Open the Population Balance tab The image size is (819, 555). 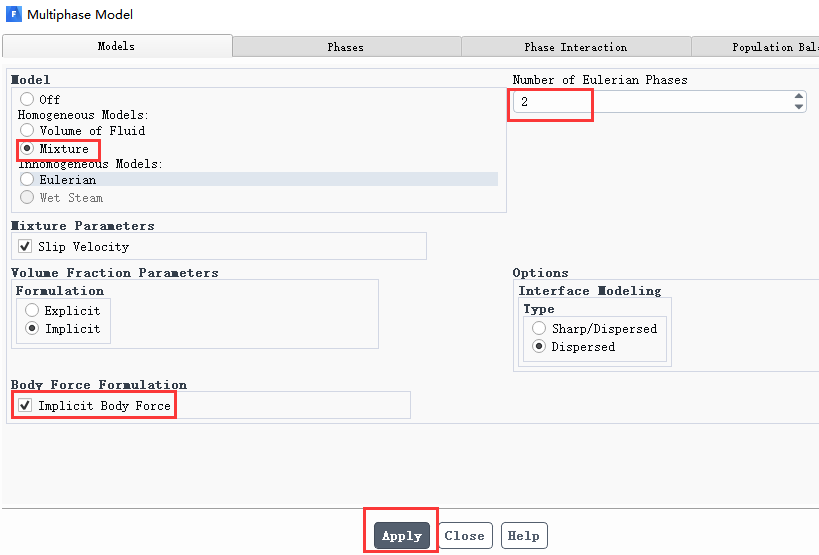[x=755, y=47]
